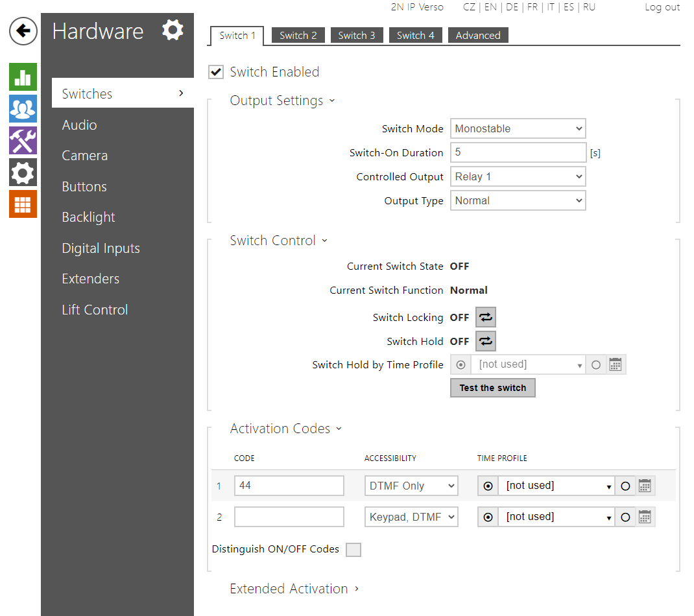694x616 pixels.
Task: Open the blue Directory users icon
Action: (23, 109)
